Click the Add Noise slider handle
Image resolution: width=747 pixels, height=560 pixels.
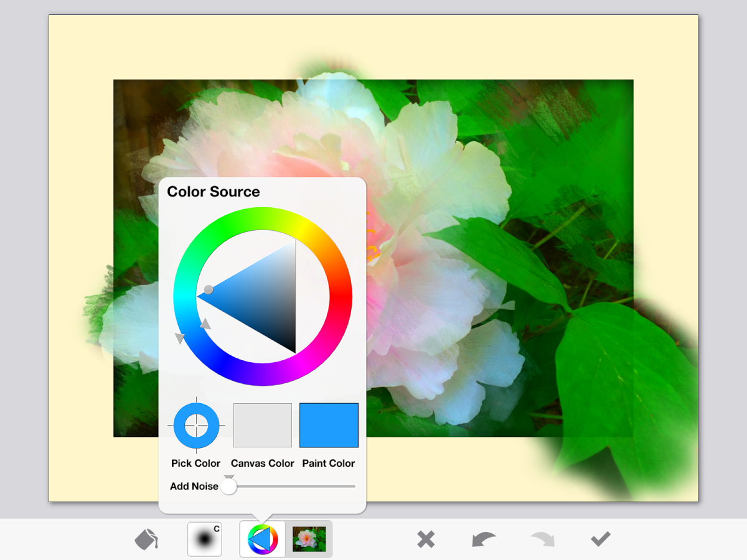click(228, 486)
